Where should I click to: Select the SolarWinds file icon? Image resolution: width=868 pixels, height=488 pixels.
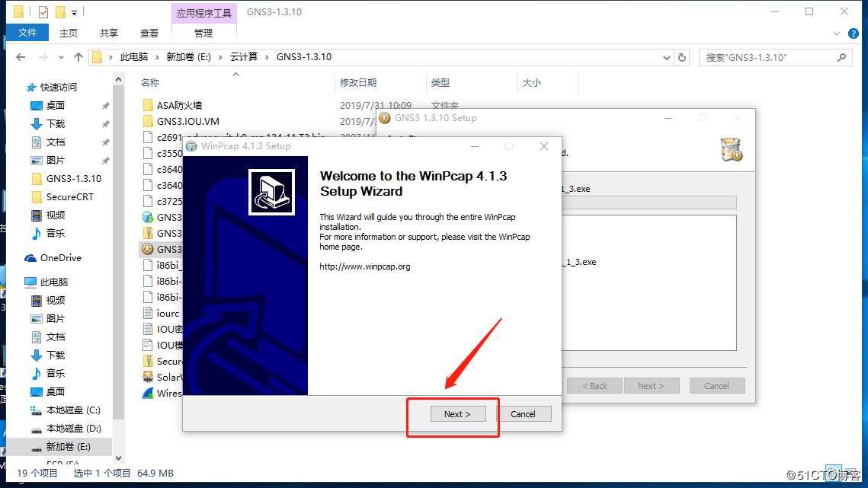[x=148, y=377]
